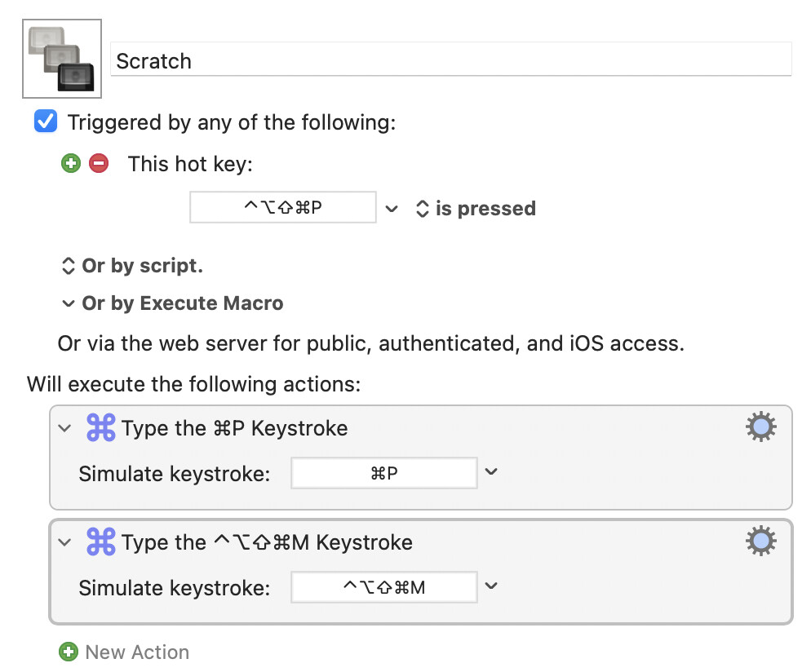811x672 pixels.
Task: Open dropdown beside ⌃⌥⇧⌘M simulate keystroke field
Action: [x=490, y=586]
